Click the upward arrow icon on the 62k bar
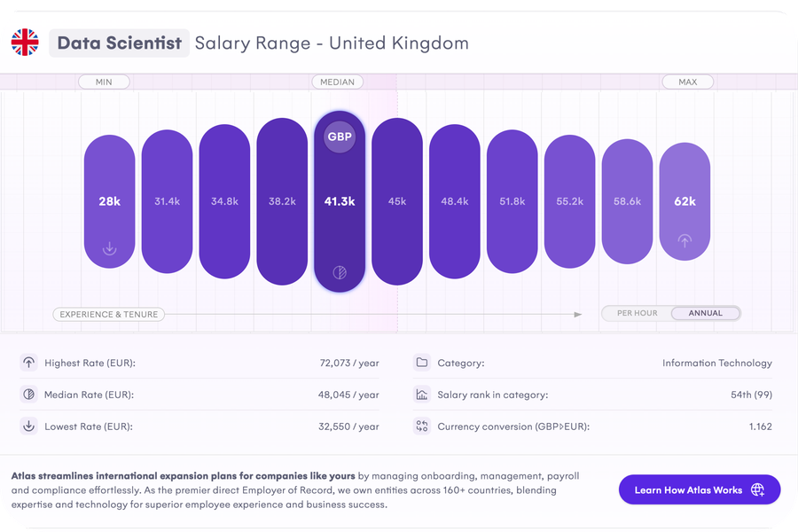The width and height of the screenshot is (798, 532). coord(684,240)
